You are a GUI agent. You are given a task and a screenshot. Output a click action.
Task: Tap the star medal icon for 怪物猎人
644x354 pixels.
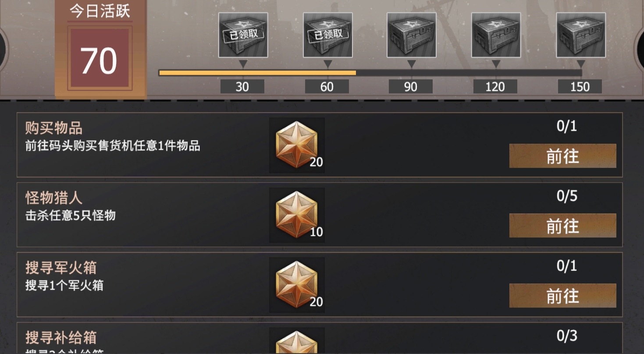pos(297,215)
